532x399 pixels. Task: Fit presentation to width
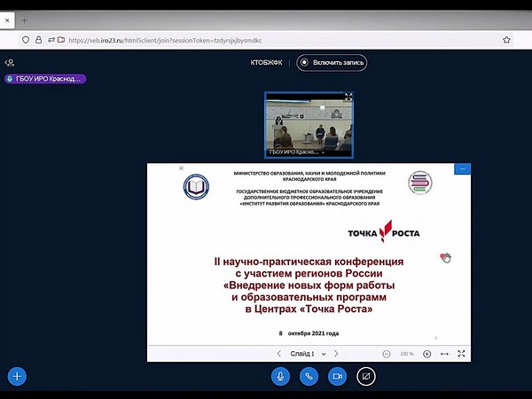[444, 354]
